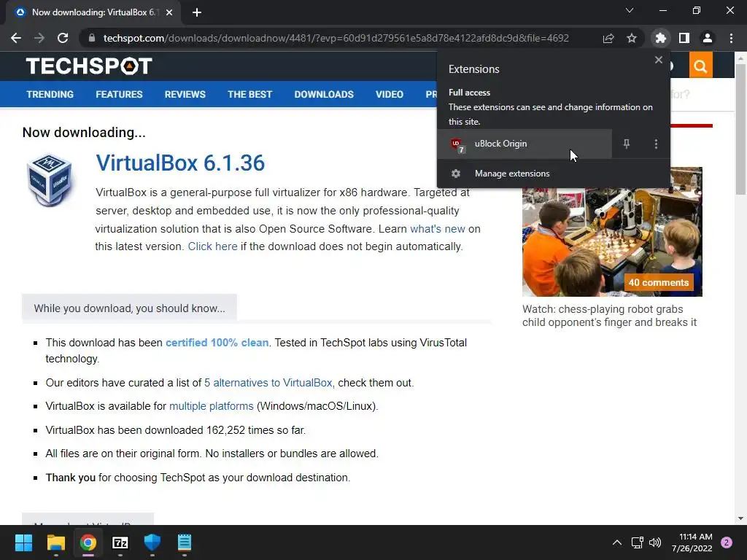
Task: Open Manage extensions
Action: pyautogui.click(x=554, y=174)
